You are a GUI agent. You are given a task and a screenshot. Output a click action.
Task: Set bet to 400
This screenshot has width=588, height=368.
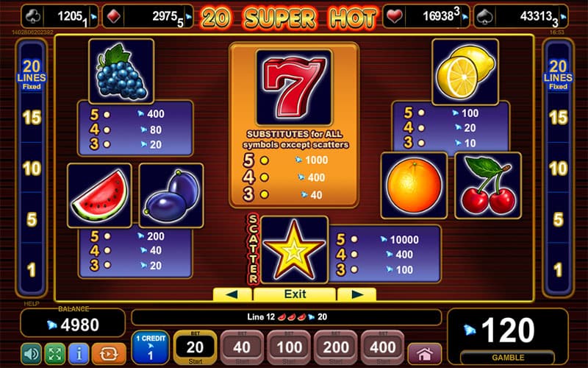tap(382, 347)
